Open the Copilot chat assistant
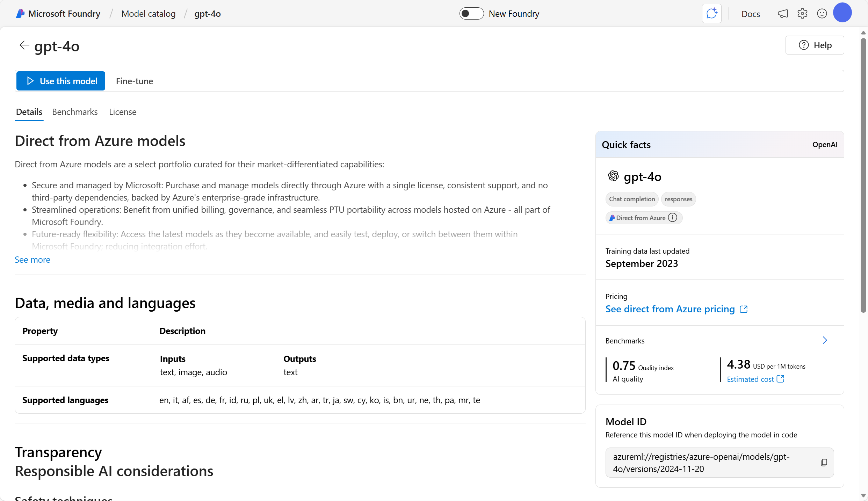Image resolution: width=868 pixels, height=501 pixels. click(712, 13)
